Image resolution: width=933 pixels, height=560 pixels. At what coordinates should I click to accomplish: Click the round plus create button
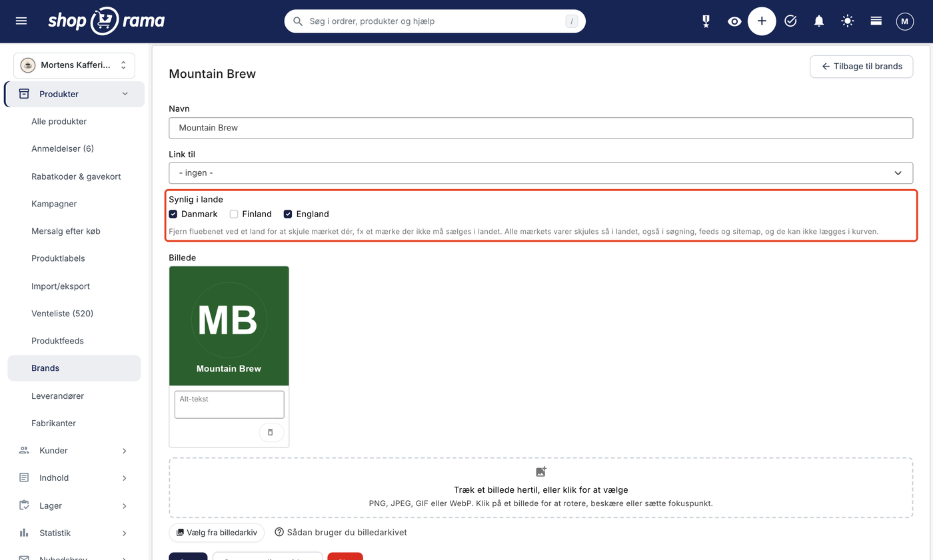click(x=762, y=21)
